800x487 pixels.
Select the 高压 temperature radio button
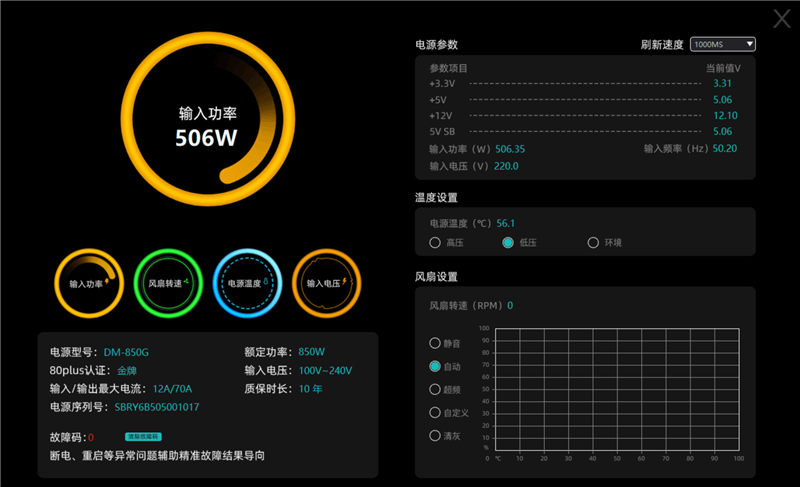pyautogui.click(x=435, y=243)
